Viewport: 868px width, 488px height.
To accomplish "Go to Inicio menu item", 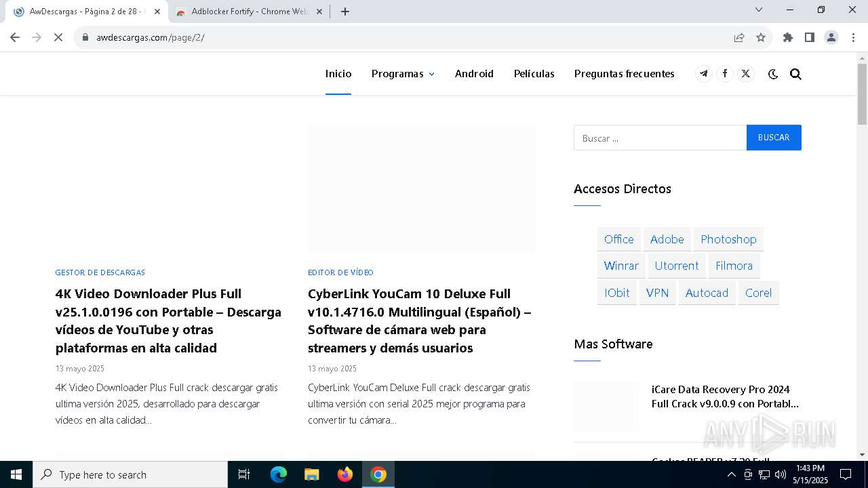I will (x=338, y=74).
